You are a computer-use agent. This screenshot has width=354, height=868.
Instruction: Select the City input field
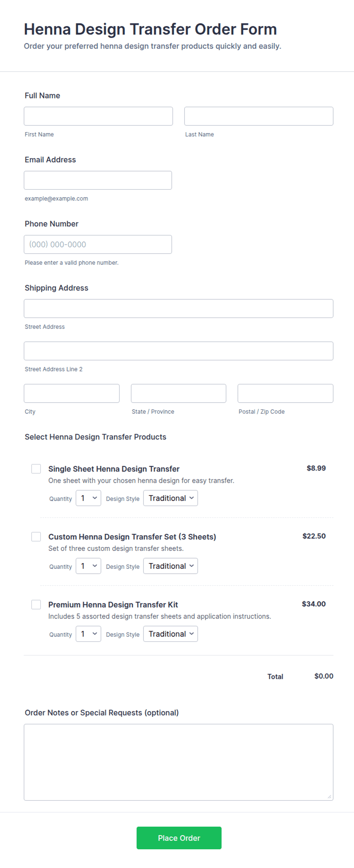(72, 393)
